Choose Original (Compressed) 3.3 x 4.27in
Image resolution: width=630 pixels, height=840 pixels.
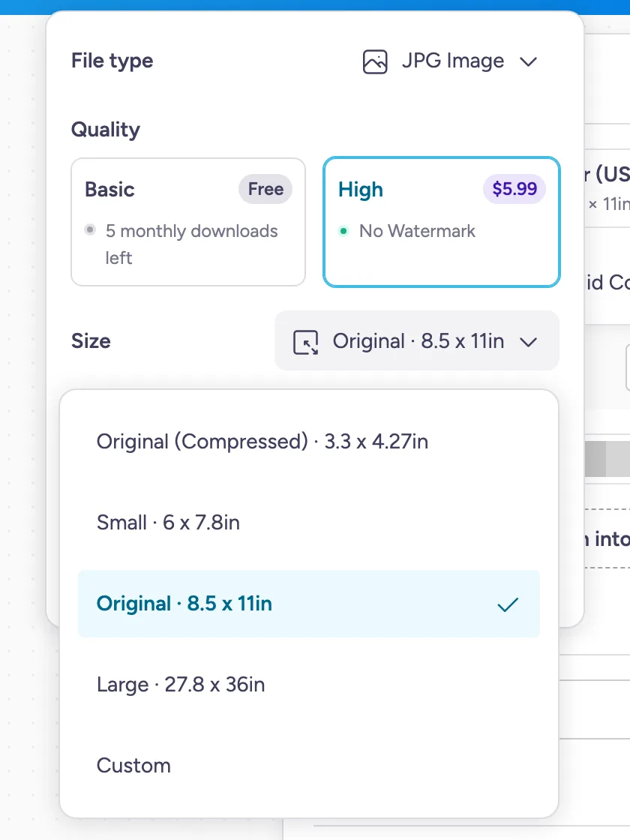(x=308, y=442)
